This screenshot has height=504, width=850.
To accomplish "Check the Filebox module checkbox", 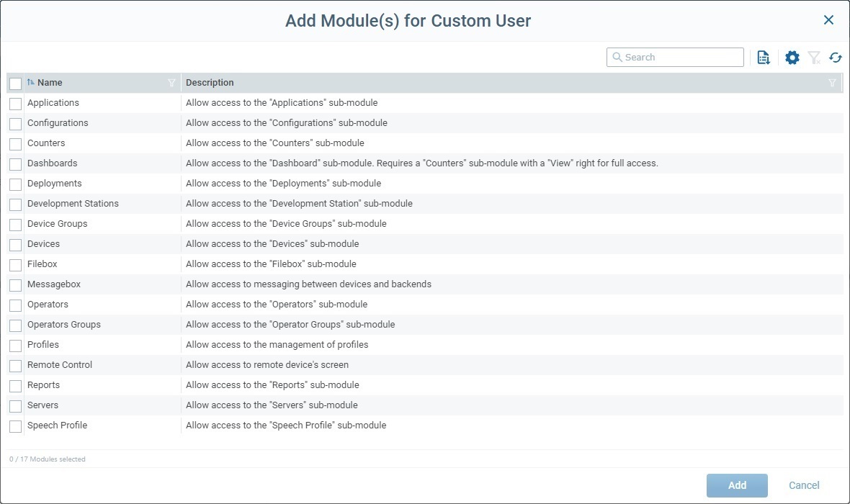I will pyautogui.click(x=15, y=264).
